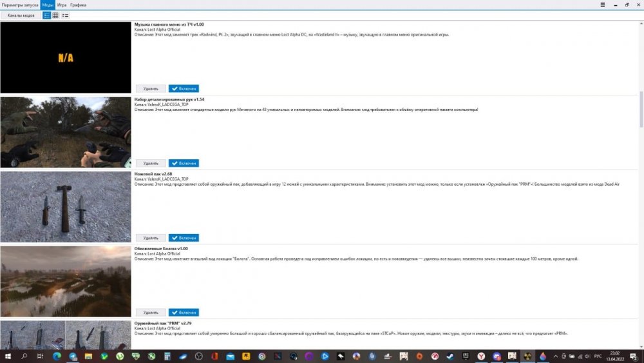This screenshot has height=363, width=644.
Task: Open OBS Studio from taskbar
Action: (x=199, y=356)
